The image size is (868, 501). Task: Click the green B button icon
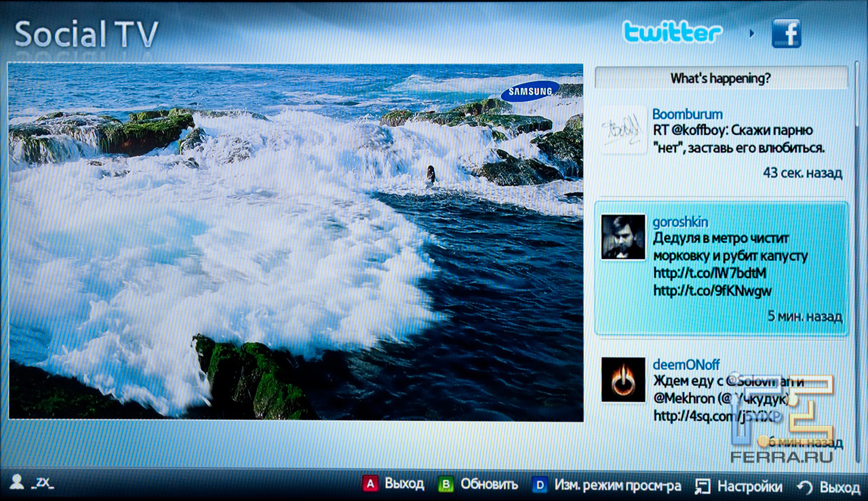point(446,485)
